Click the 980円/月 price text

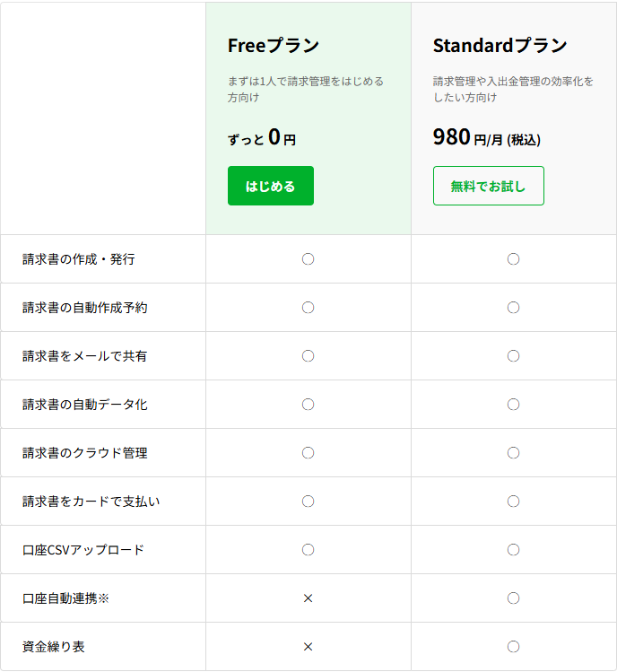click(x=486, y=137)
